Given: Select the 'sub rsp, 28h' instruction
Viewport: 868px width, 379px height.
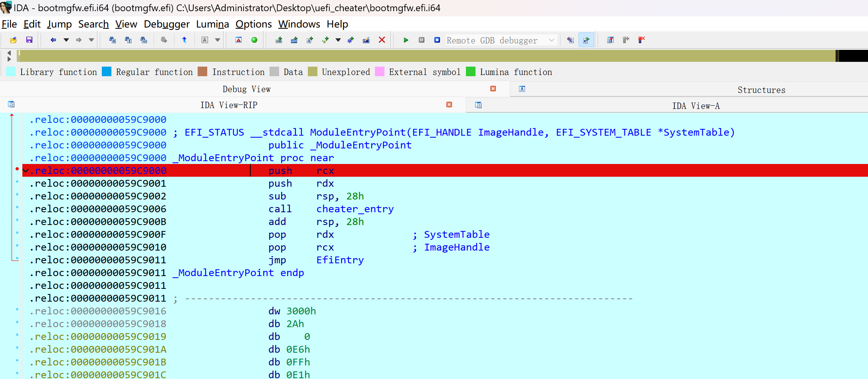Looking at the screenshot, I should coord(316,196).
